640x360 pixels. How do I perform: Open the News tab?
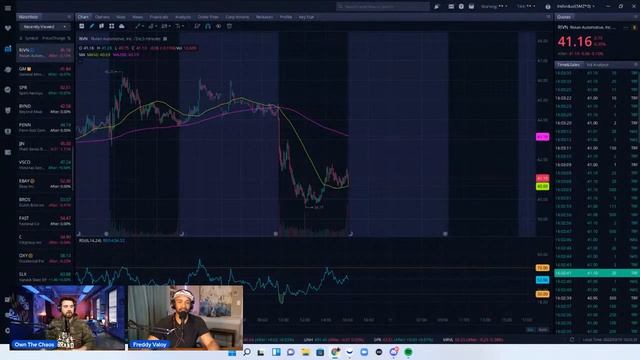(138, 17)
